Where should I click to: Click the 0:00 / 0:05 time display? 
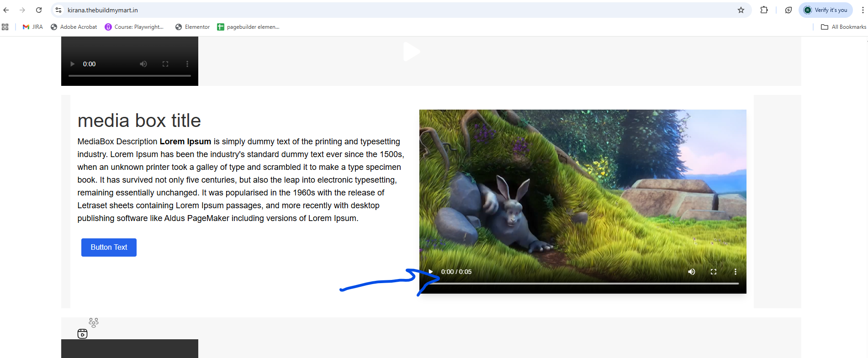point(456,272)
